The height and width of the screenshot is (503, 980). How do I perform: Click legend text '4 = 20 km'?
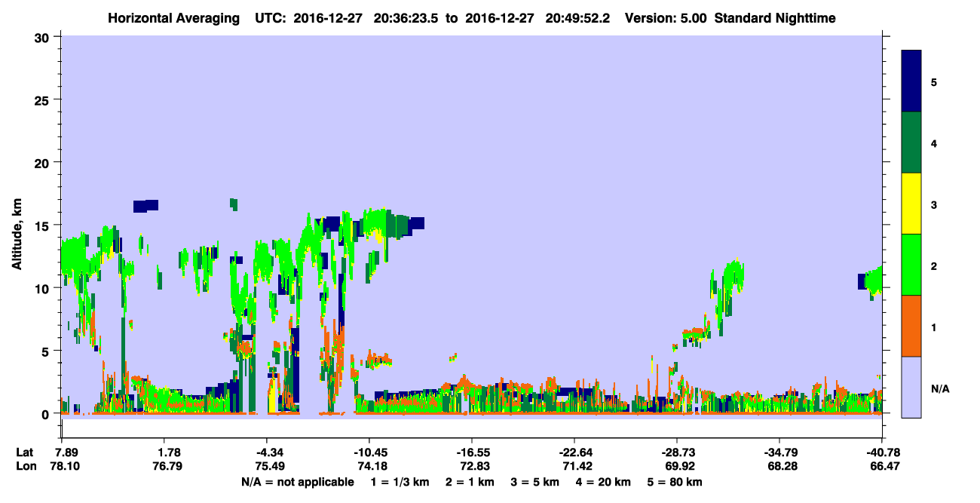(x=605, y=482)
